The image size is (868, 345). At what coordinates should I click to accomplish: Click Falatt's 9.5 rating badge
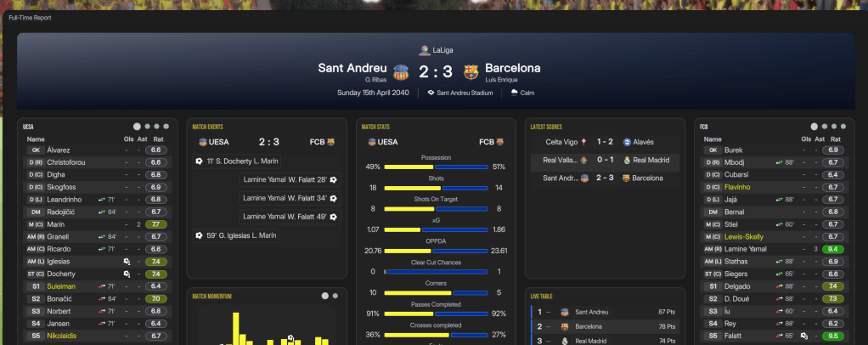point(834,336)
